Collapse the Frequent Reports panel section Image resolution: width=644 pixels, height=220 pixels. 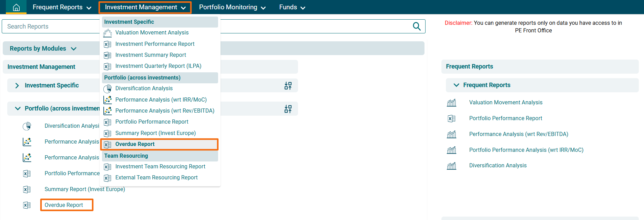456,85
